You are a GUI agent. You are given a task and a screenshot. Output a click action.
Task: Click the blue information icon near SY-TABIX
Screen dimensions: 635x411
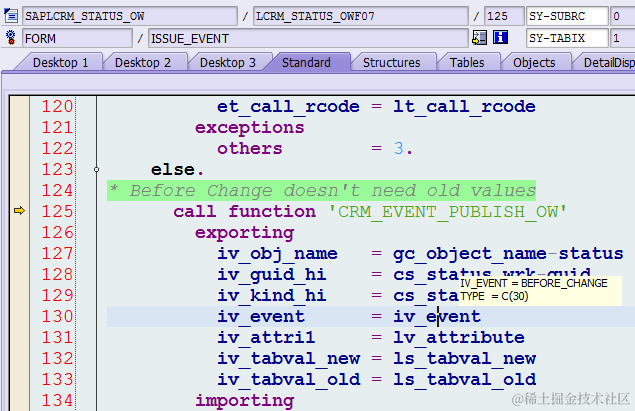[501, 38]
